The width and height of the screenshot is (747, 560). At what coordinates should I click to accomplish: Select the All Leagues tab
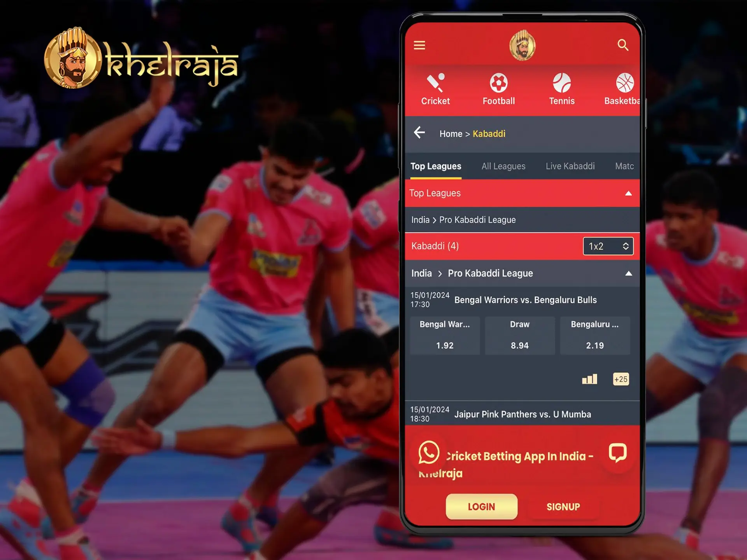[x=503, y=166]
